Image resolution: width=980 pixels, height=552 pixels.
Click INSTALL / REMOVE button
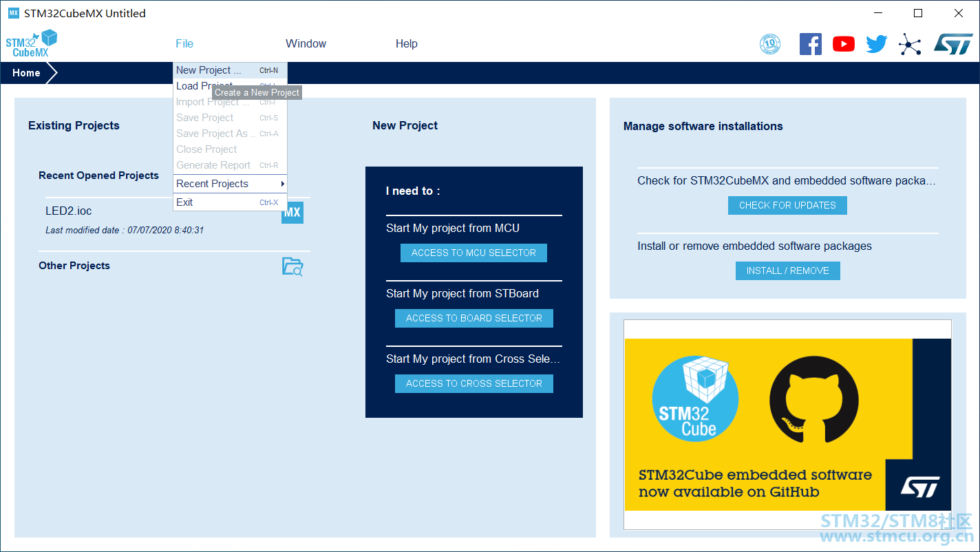point(787,270)
